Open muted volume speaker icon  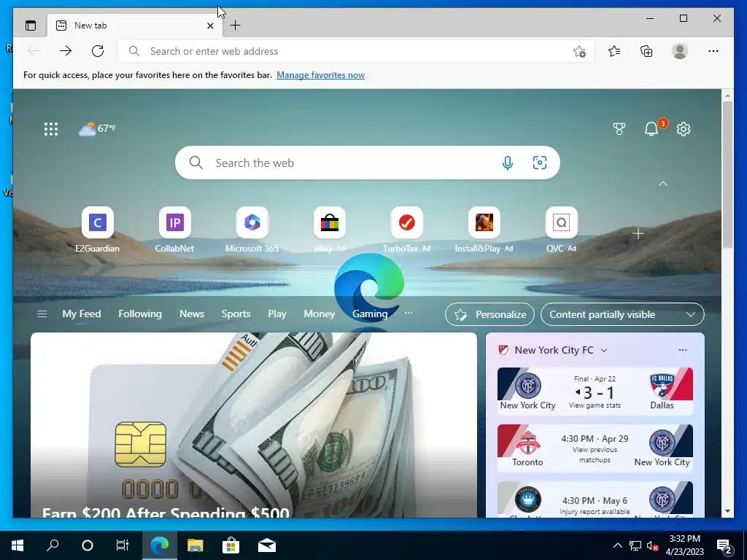point(652,545)
